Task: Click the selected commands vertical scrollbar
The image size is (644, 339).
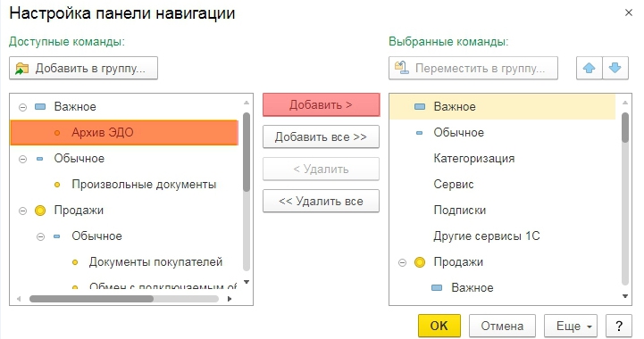Action: pos(625,128)
